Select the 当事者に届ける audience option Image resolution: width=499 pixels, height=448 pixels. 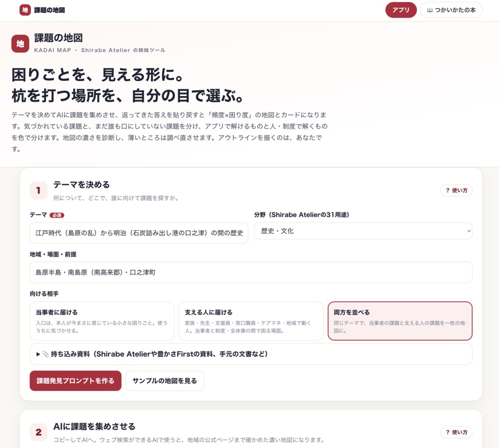102,321
